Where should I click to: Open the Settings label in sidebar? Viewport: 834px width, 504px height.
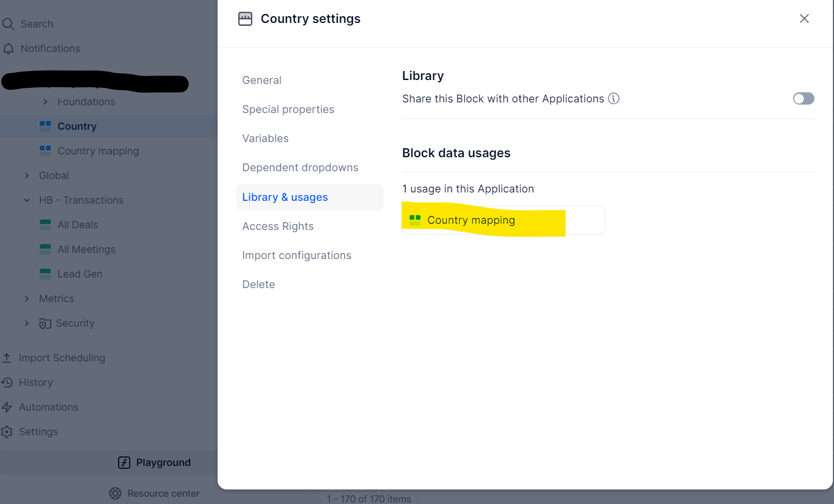coord(39,432)
